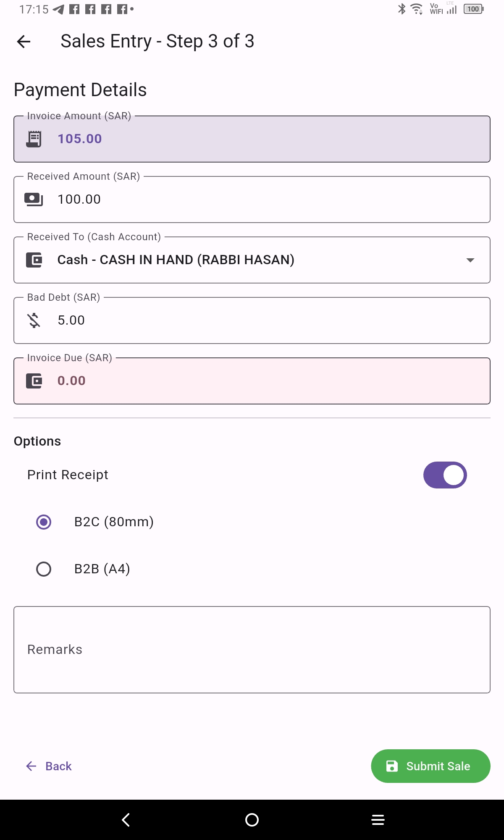The width and height of the screenshot is (504, 840).
Task: Click the wallet icon in Received To field
Action: (34, 260)
